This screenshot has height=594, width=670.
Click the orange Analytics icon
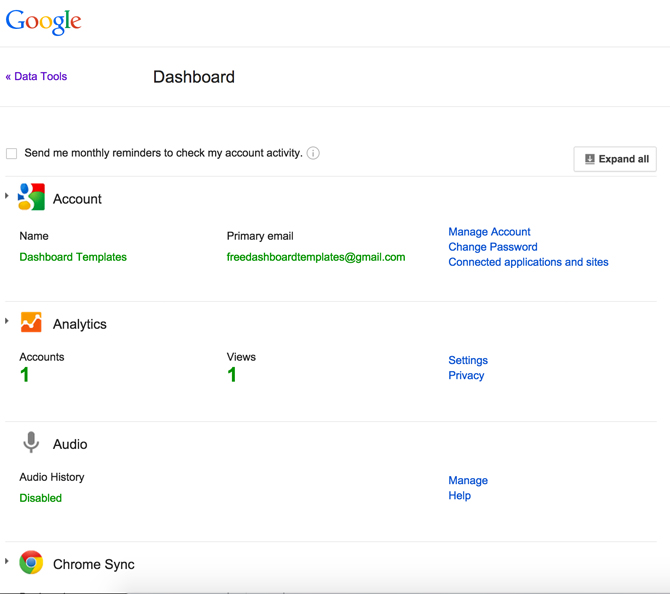coord(31,322)
